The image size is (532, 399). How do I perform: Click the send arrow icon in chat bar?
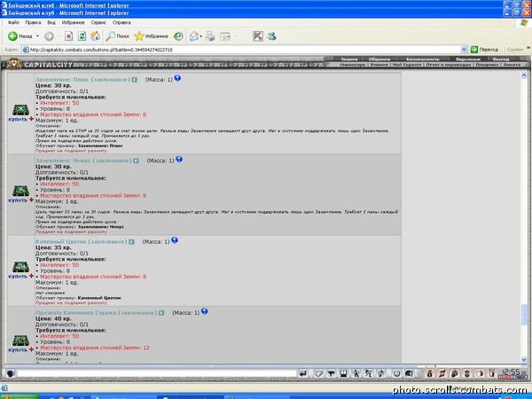point(303,373)
